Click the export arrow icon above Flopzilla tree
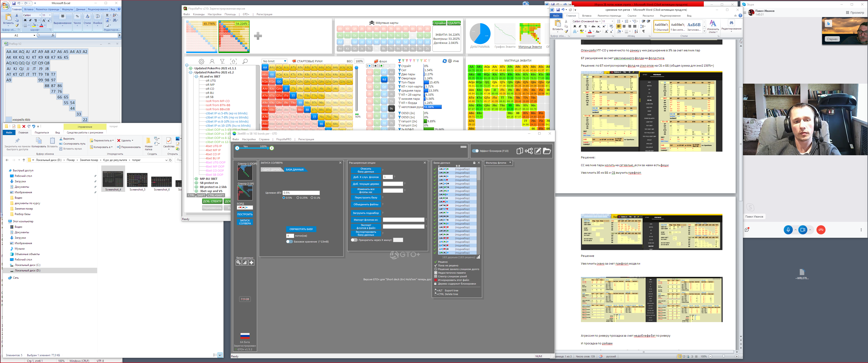 (x=233, y=61)
